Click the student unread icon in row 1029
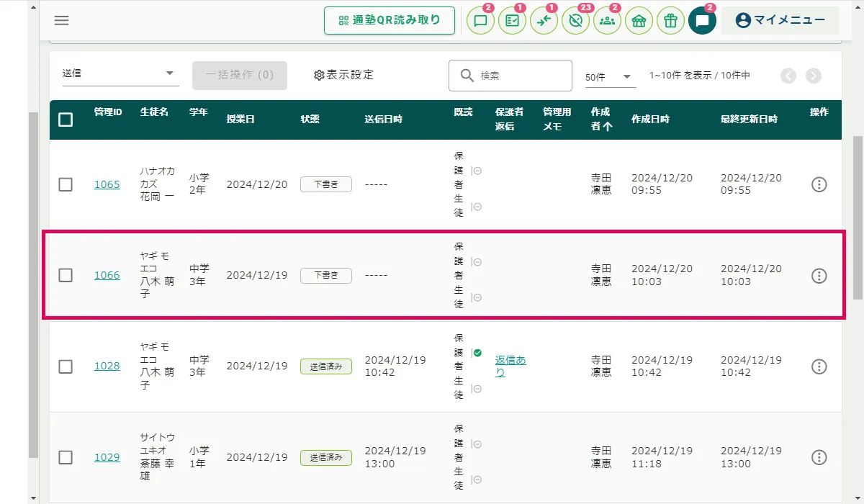This screenshot has height=504, width=864. tap(477, 480)
